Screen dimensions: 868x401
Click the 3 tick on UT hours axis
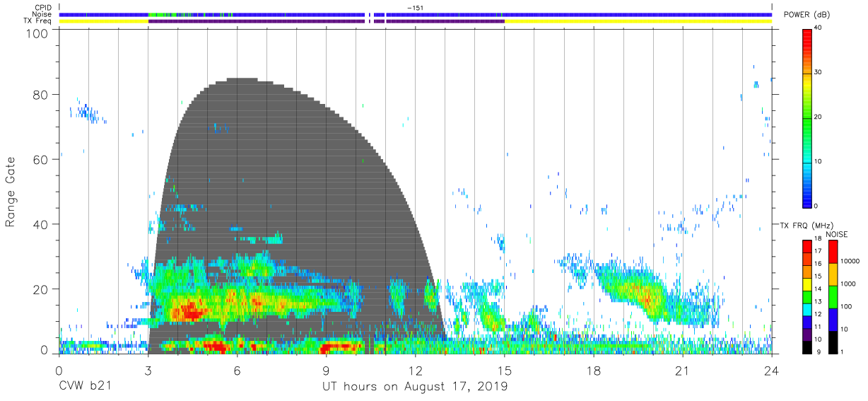tap(148, 371)
